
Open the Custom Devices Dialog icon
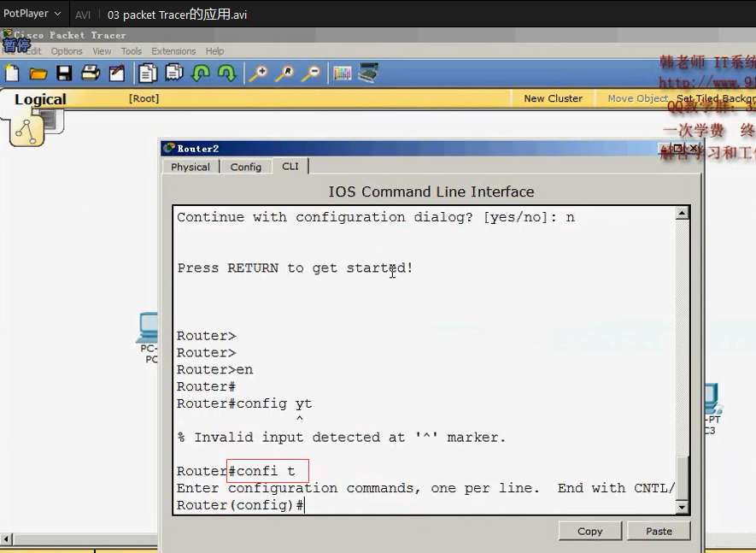coord(368,73)
